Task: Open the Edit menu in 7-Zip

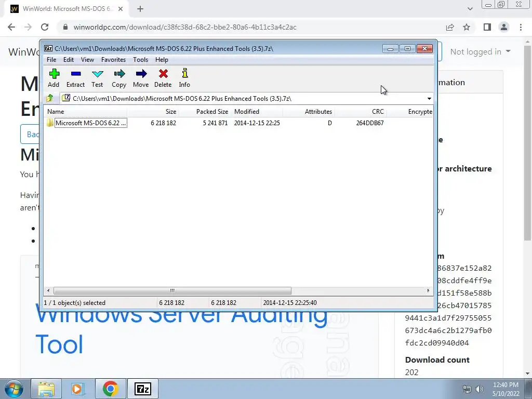Action: (69, 60)
